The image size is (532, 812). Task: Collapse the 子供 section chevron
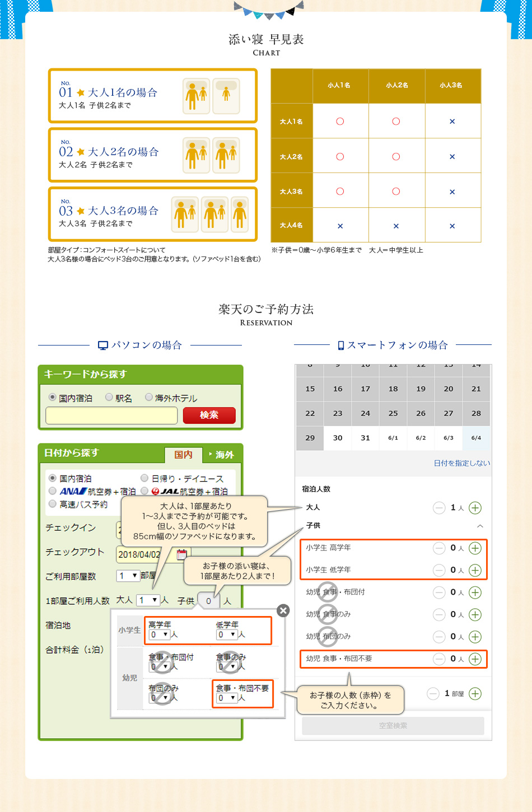(480, 526)
